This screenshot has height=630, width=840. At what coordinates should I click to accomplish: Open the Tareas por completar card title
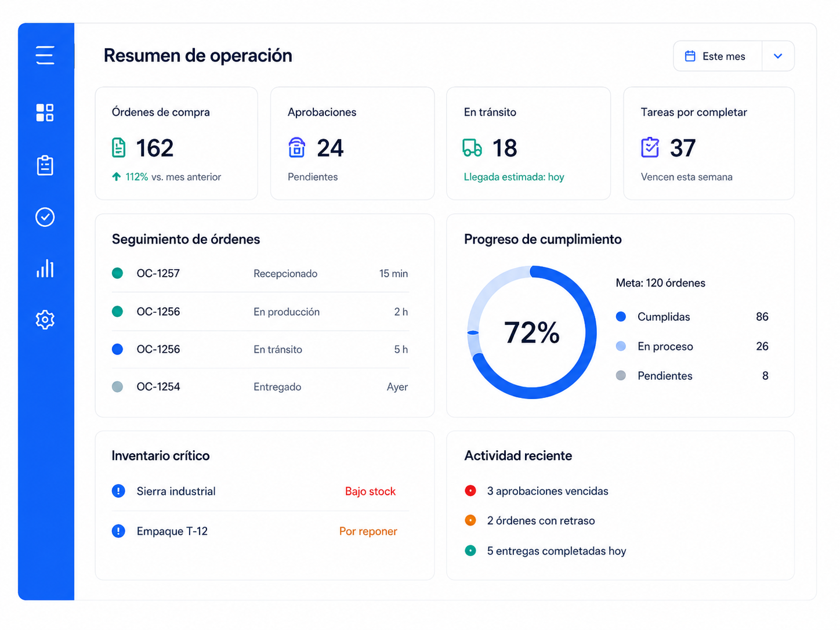click(x=694, y=112)
